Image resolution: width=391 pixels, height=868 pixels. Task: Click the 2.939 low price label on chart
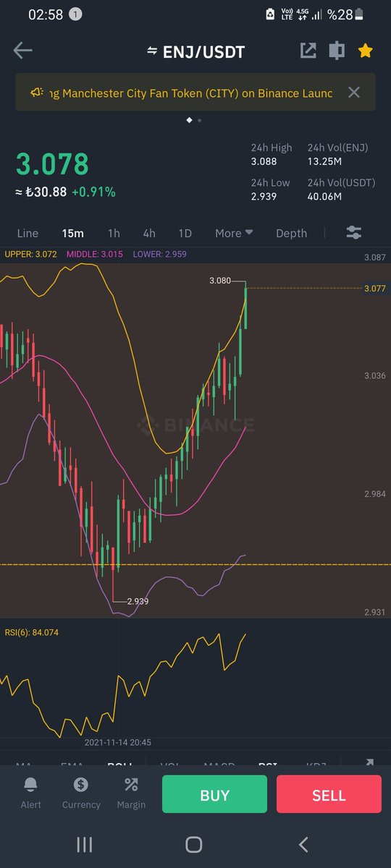coord(138,601)
